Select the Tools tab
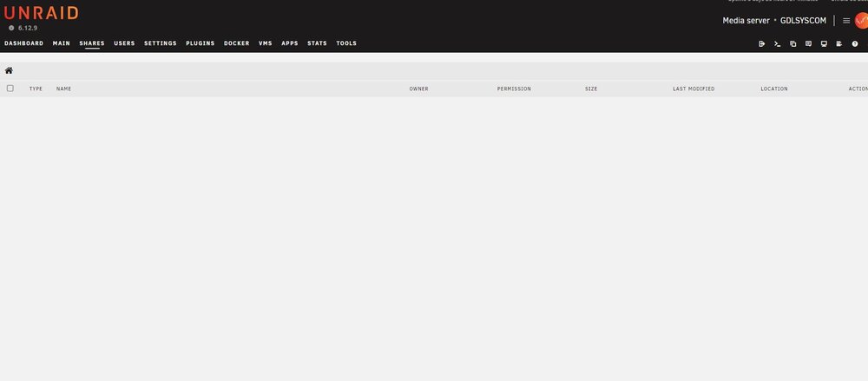Image resolution: width=868 pixels, height=381 pixels. coord(346,43)
